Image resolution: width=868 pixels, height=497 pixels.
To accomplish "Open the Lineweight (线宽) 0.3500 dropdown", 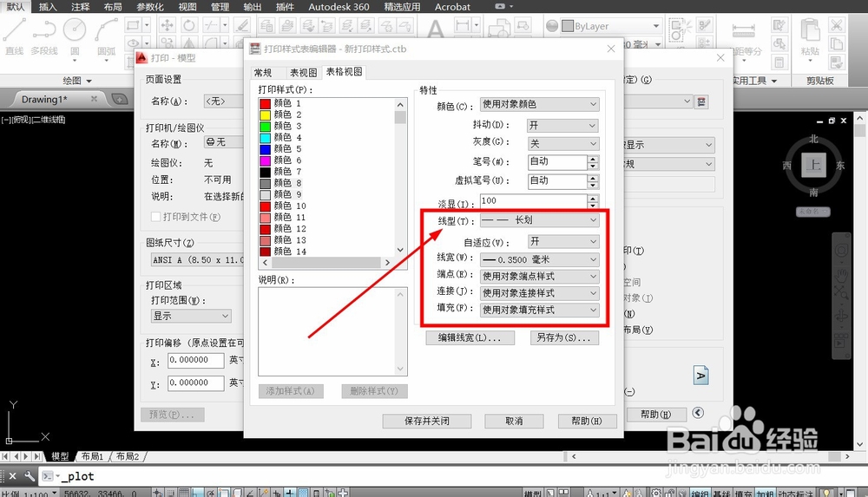I will tap(539, 259).
